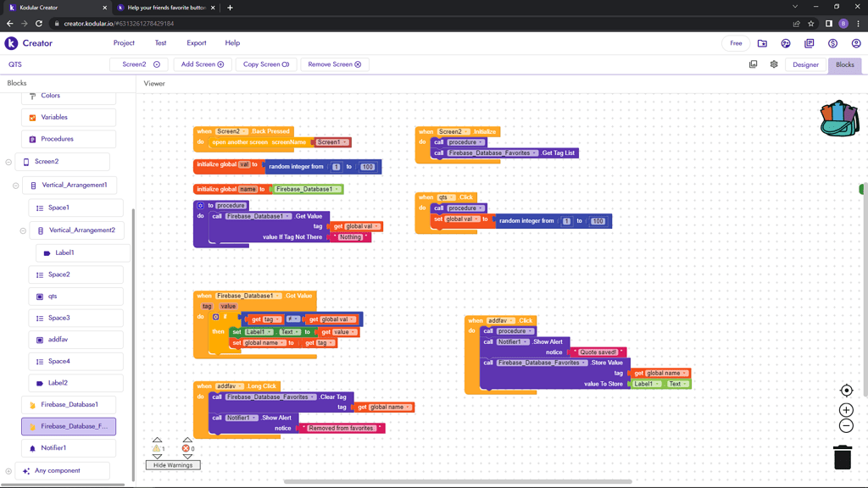Expand the Any component section

tap(8, 471)
